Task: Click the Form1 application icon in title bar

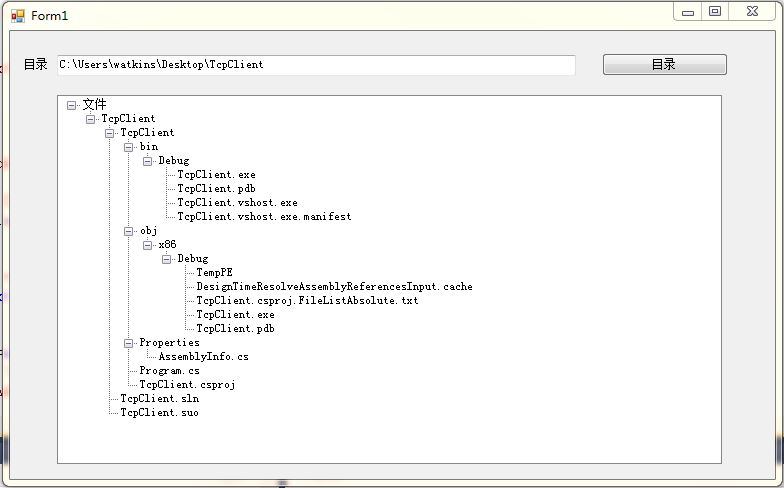Action: (18, 16)
